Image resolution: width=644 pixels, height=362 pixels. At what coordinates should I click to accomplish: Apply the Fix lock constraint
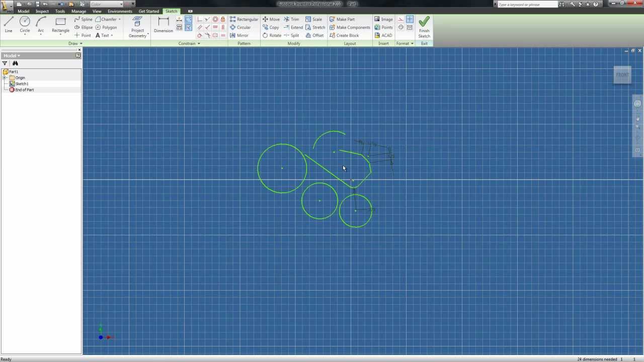click(223, 19)
